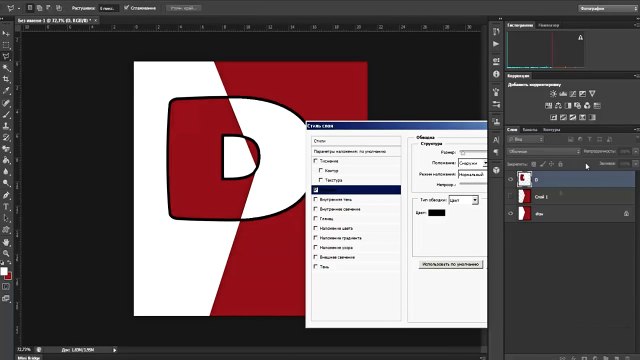Click Vibrance triangle adjustment icon
The height and width of the screenshot is (360, 640).
(x=592, y=94)
